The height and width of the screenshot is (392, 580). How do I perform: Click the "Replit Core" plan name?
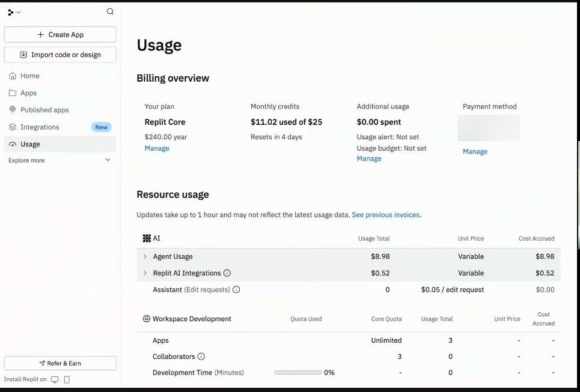point(165,122)
